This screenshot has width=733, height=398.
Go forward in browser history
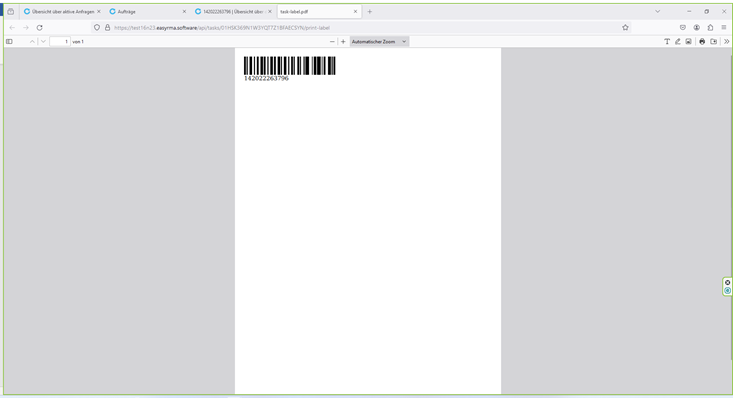pos(26,28)
